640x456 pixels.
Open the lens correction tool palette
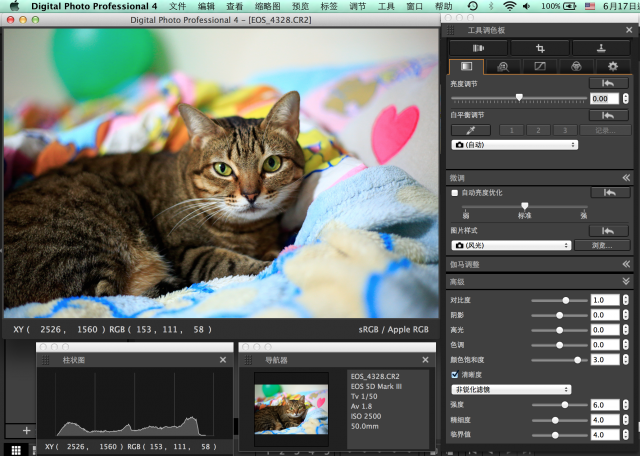pos(478,49)
